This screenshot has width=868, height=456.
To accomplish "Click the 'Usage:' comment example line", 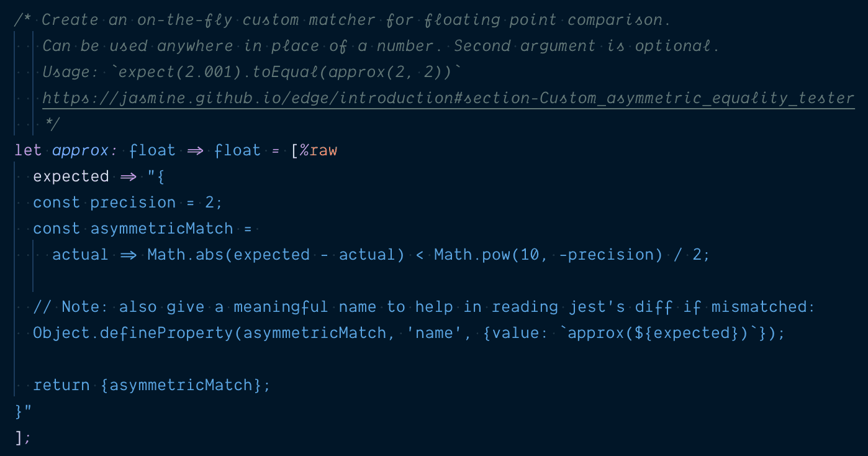I will 252,72.
